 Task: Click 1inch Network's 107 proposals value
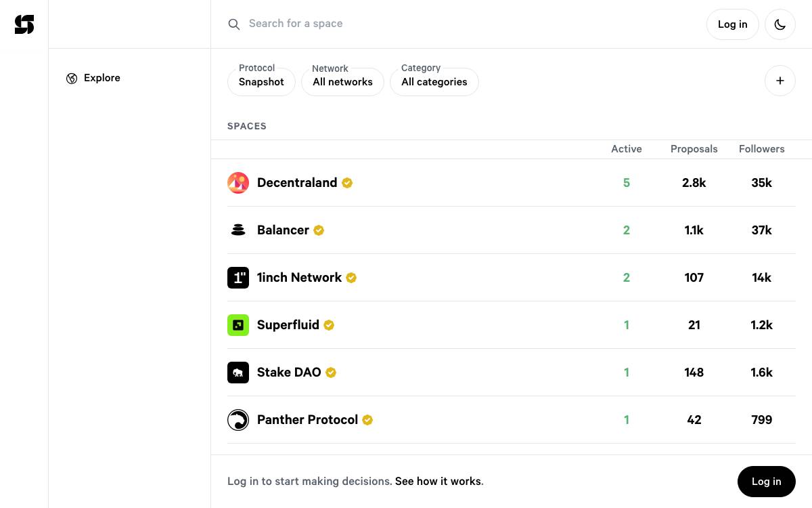coord(694,278)
